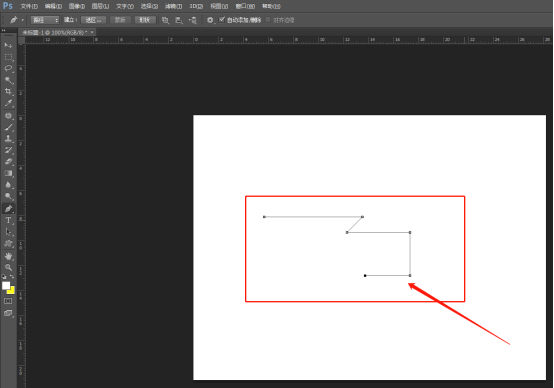Image resolution: width=554 pixels, height=388 pixels.
Task: Select the Eyedropper tool
Action: pyautogui.click(x=8, y=103)
